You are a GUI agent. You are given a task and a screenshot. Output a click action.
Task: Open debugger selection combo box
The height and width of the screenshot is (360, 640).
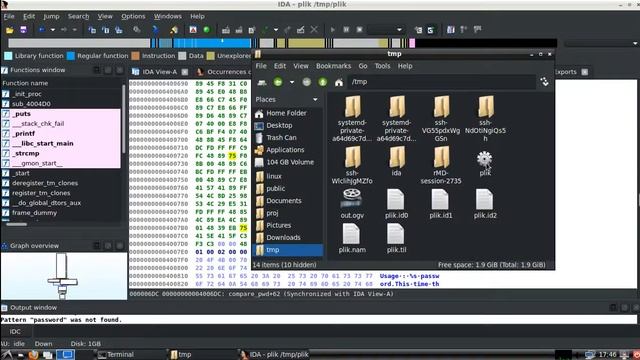[x=386, y=30]
